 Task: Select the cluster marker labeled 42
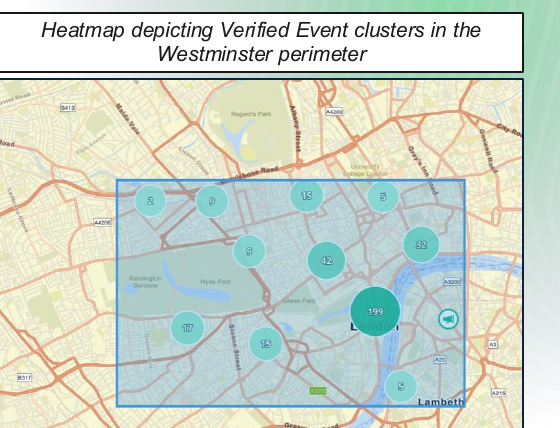click(326, 260)
